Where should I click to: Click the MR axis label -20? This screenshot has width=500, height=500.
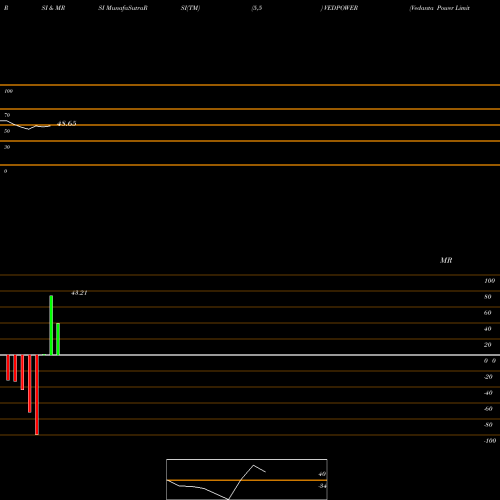point(488,377)
